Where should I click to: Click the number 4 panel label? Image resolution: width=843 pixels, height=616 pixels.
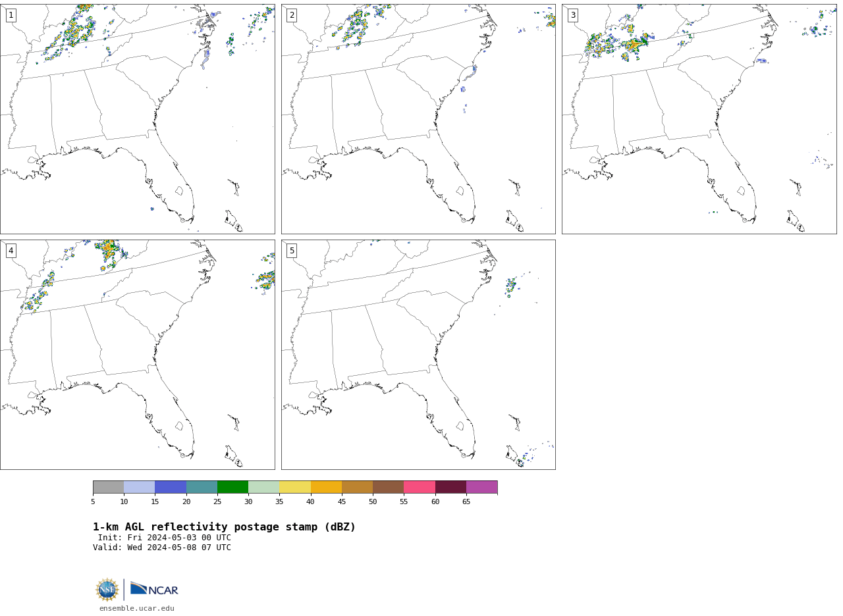pyautogui.click(x=11, y=251)
